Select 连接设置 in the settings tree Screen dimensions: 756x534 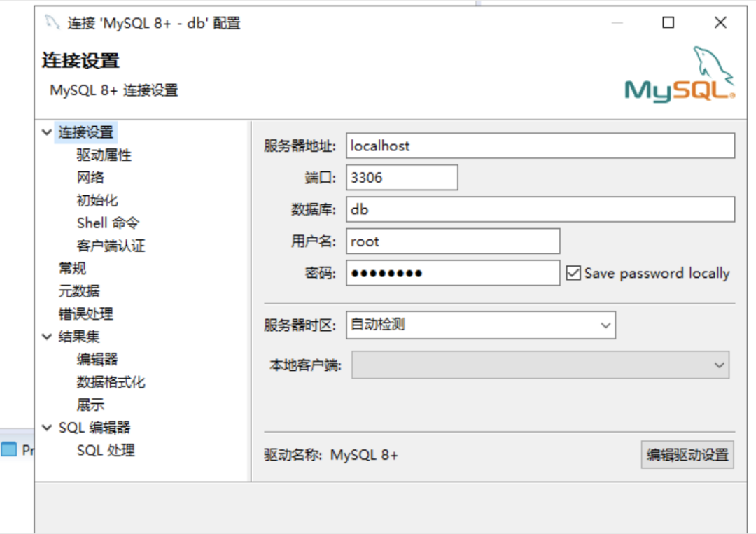[x=86, y=132]
